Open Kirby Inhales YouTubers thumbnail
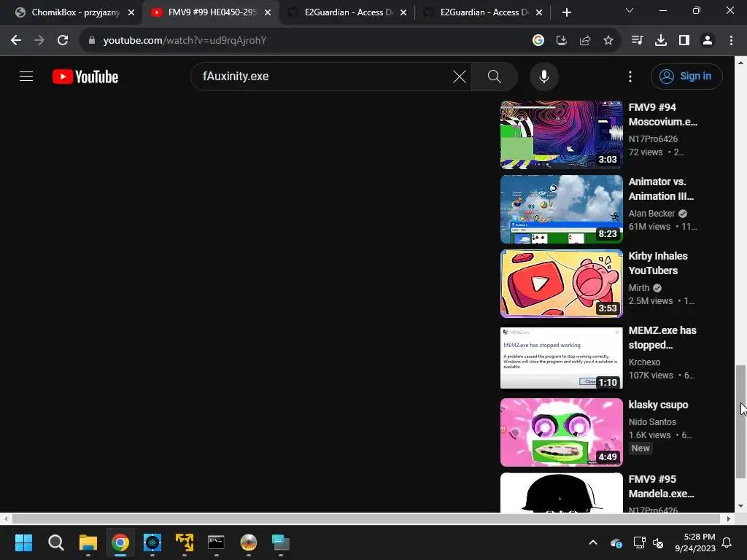This screenshot has height=560, width=747. tap(561, 284)
